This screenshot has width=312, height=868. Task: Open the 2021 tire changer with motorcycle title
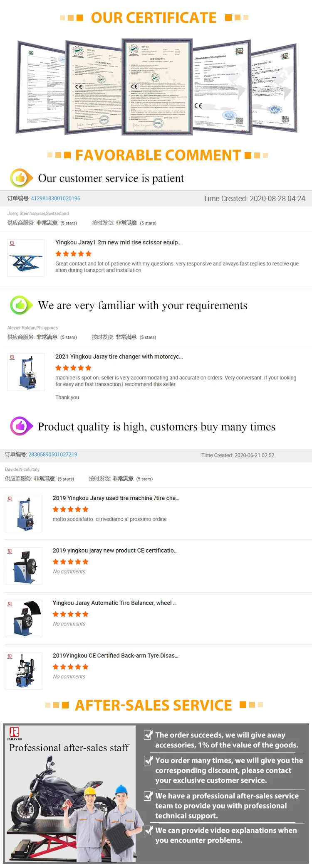pyautogui.click(x=119, y=357)
